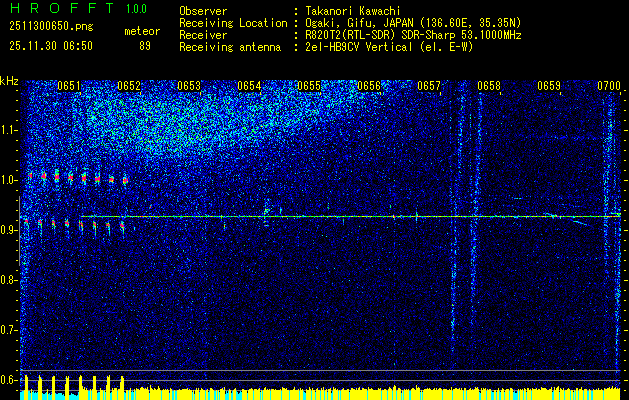Screen dimensions: 629x400
Task: Click the "Receiver" field label
Action: tap(203, 35)
